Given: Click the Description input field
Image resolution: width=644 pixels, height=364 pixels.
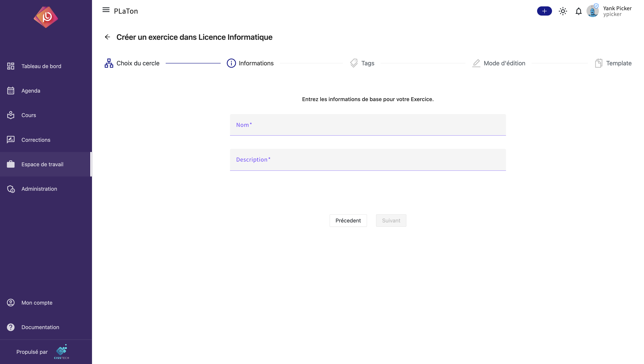Looking at the screenshot, I should [x=368, y=160].
